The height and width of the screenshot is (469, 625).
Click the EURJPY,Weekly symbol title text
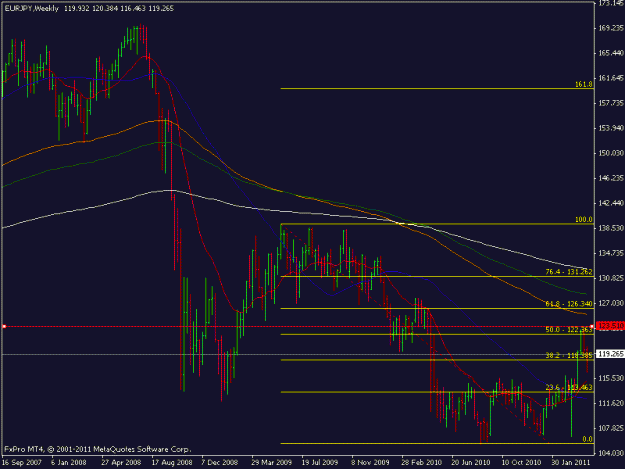pos(31,8)
